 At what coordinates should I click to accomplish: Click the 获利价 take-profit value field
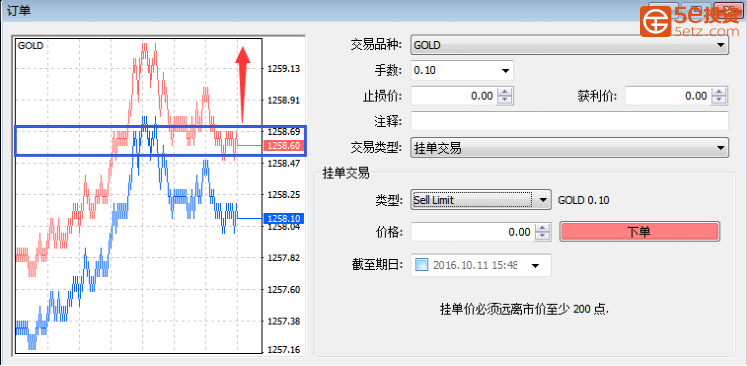pyautogui.click(x=668, y=96)
